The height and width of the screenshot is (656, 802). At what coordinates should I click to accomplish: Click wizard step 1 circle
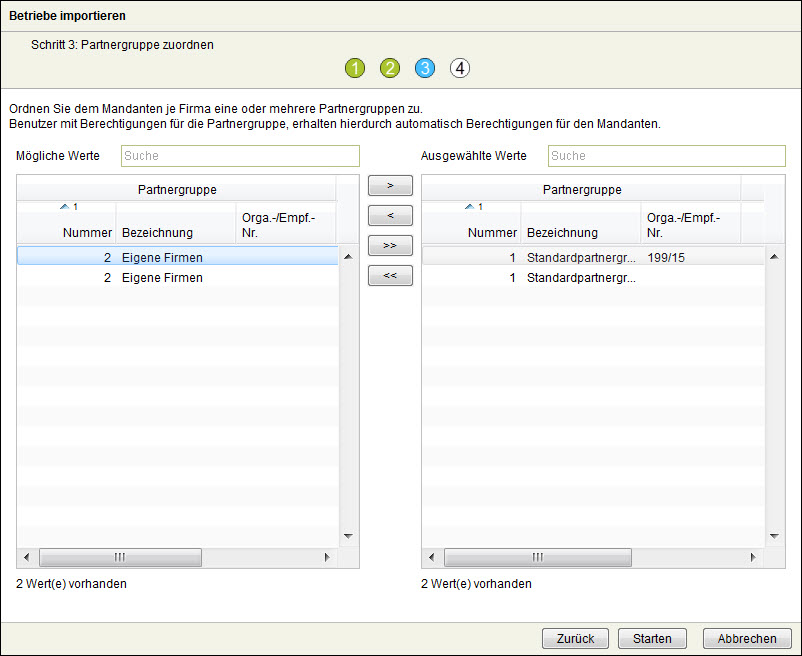point(356,68)
